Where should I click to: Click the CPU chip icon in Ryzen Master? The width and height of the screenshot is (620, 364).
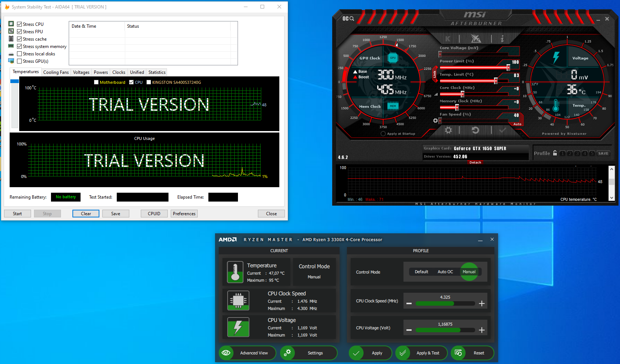(x=238, y=301)
